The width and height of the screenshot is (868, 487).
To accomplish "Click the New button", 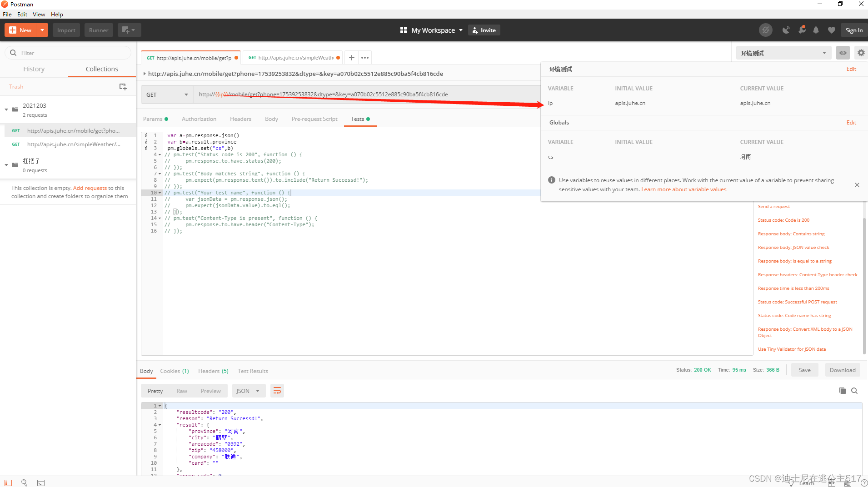I will tap(20, 30).
